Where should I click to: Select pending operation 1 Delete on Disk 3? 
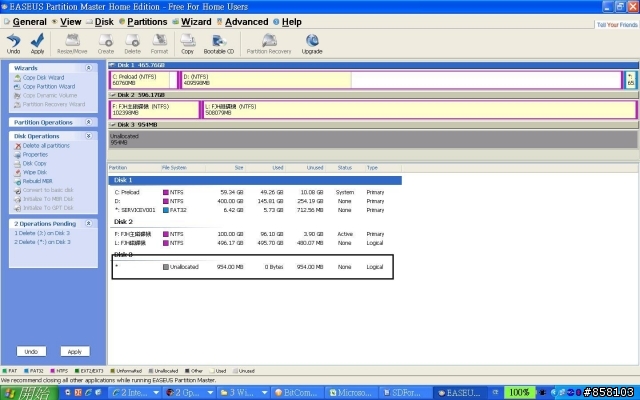coord(42,233)
